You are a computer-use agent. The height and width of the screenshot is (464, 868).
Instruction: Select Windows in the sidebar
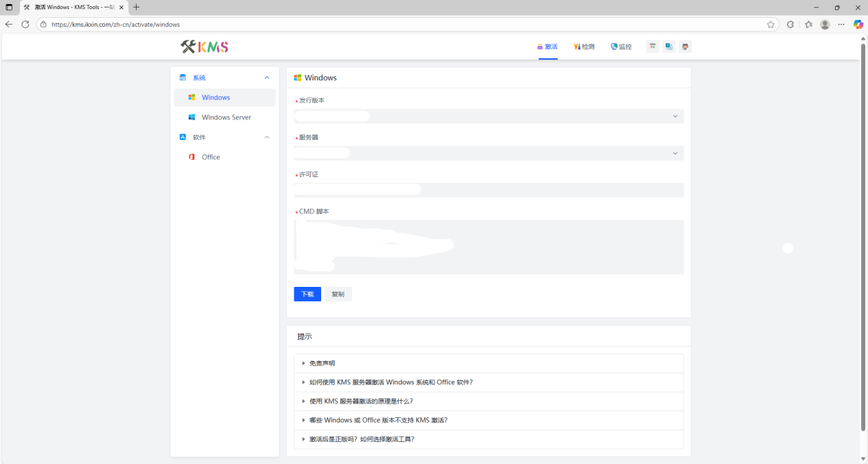[x=224, y=97]
